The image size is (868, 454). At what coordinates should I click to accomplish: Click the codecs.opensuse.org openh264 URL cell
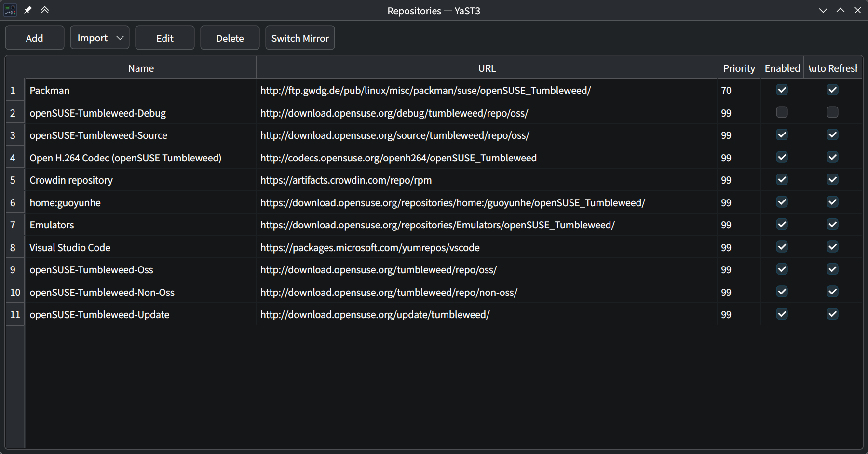click(487, 158)
